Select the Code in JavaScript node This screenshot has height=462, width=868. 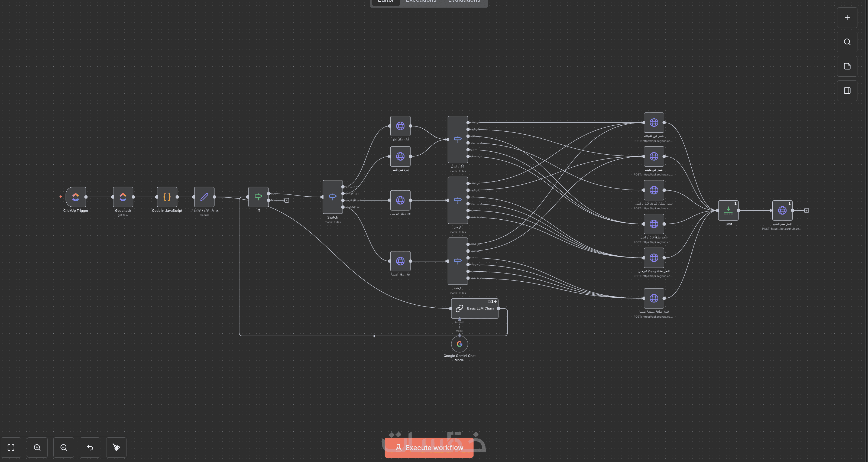click(x=167, y=197)
